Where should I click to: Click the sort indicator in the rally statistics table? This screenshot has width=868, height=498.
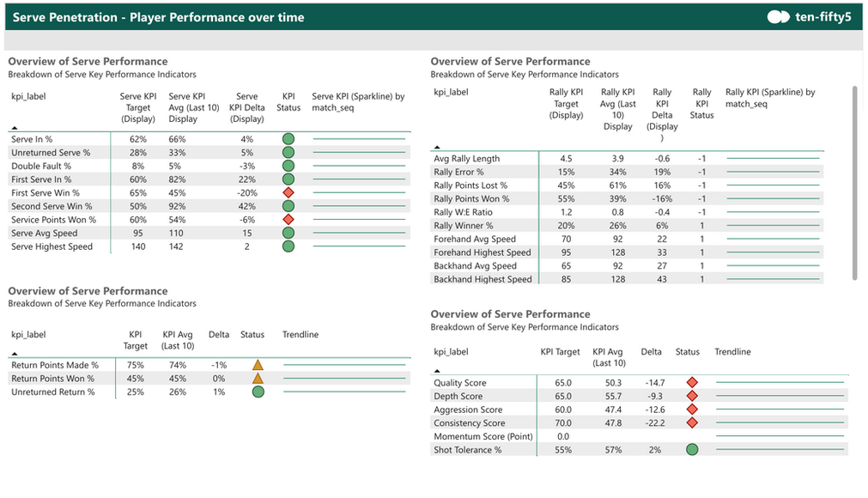click(x=436, y=146)
